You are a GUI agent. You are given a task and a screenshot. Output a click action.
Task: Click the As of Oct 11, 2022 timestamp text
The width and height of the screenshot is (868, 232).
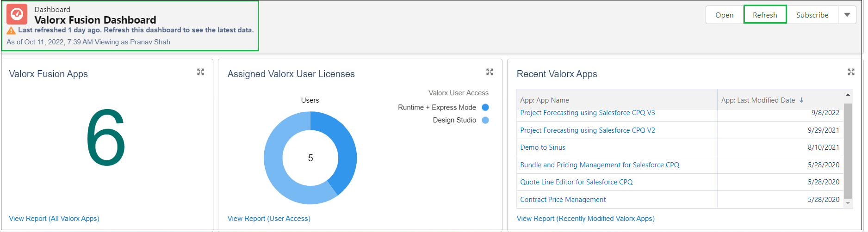[50, 42]
